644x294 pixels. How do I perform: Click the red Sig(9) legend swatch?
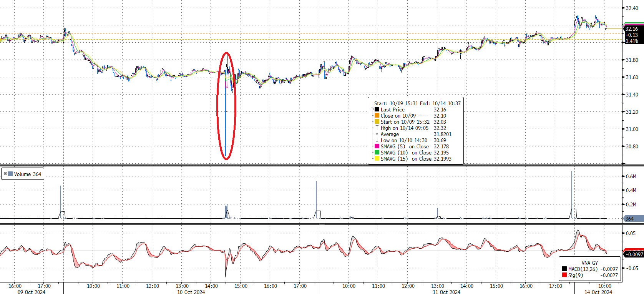[564, 275]
